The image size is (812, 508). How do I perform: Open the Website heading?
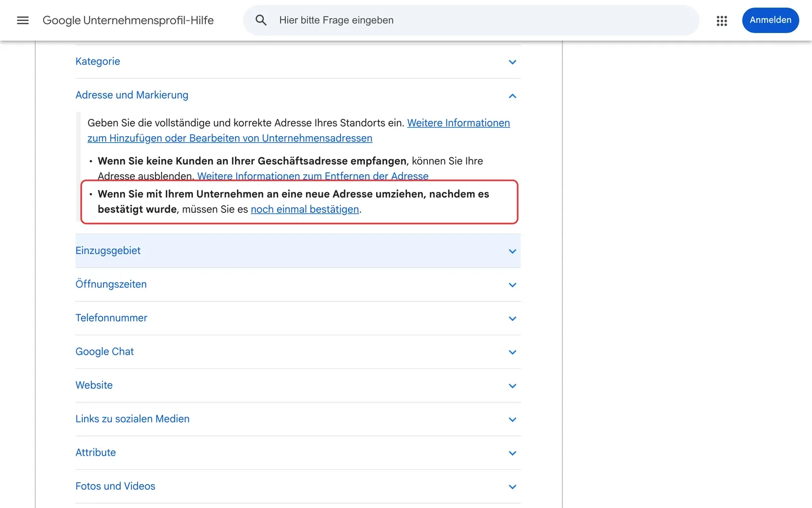pyautogui.click(x=94, y=385)
